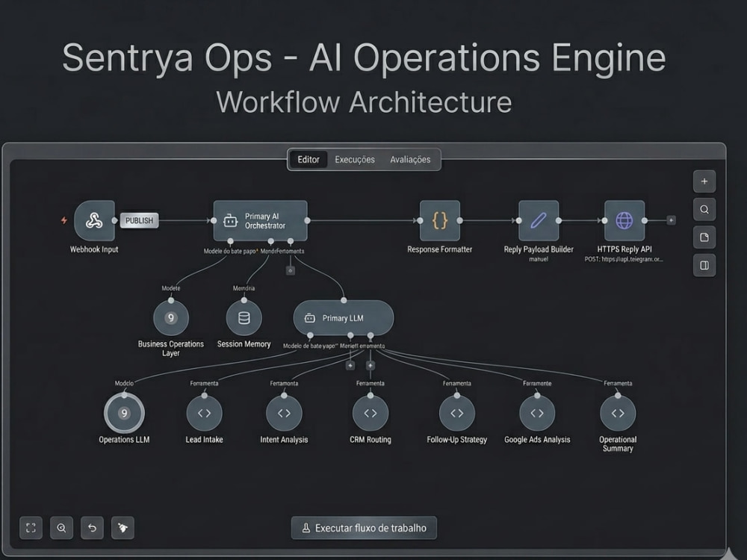Click the 'Follow-Up Strategy' label
747x560 pixels.
pyautogui.click(x=457, y=440)
